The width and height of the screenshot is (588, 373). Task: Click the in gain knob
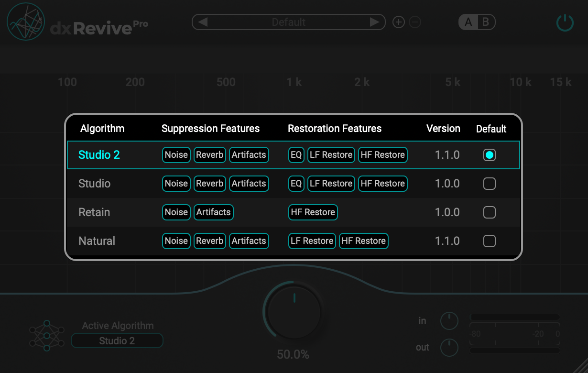pos(449,321)
